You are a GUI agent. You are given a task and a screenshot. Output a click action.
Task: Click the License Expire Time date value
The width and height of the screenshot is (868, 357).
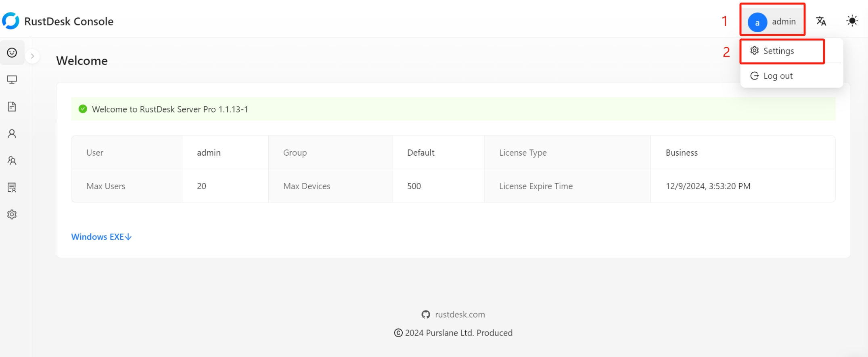708,186
